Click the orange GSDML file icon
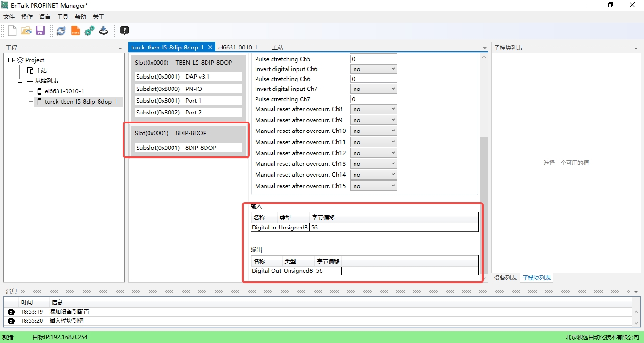The height and width of the screenshot is (343, 644). pos(75,31)
